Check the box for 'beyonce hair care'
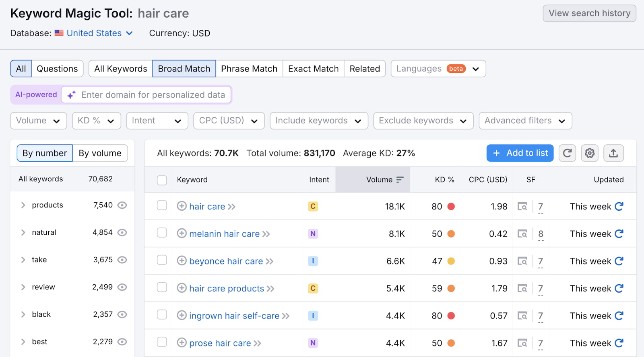Screen dimensions: 644x357 (x=162, y=260)
